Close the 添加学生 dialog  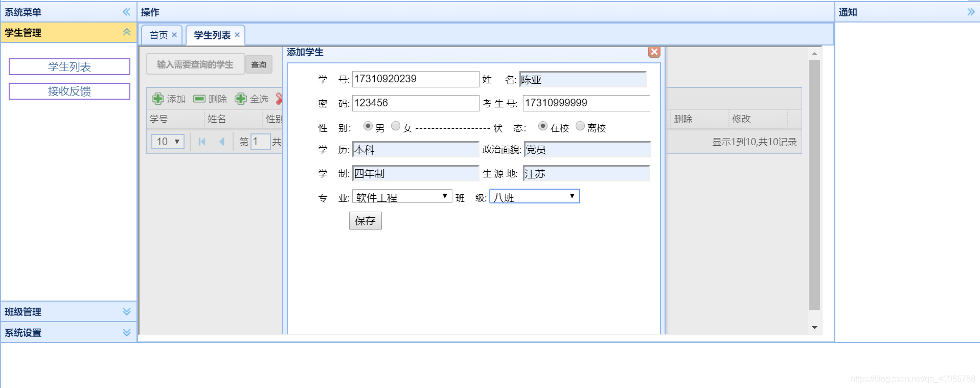click(654, 52)
